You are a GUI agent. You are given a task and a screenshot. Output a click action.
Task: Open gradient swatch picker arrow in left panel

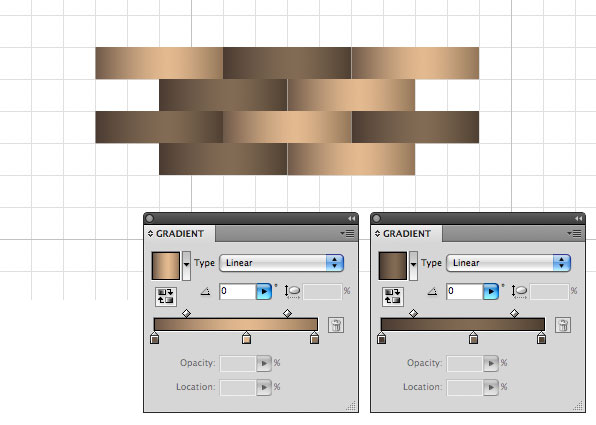pyautogui.click(x=186, y=265)
